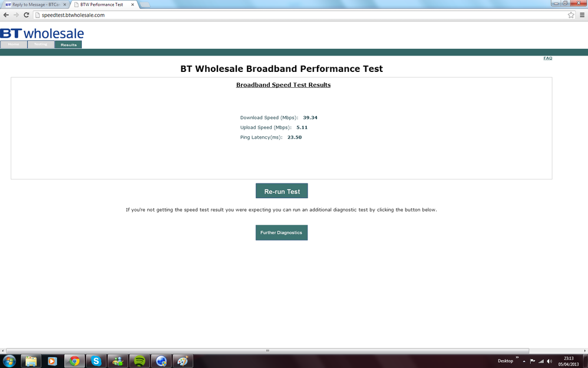
Task: Open the FAQ link
Action: tap(547, 58)
